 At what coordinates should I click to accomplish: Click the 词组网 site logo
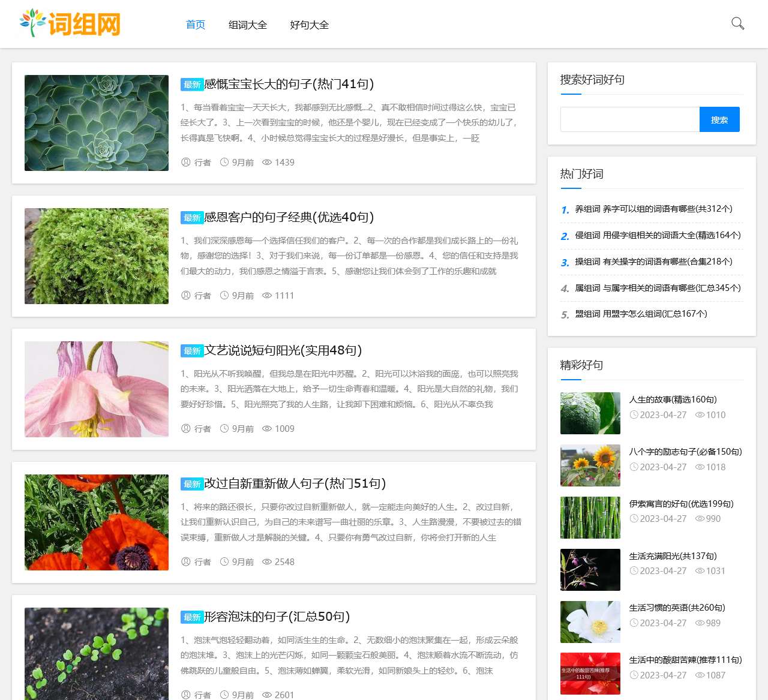tap(72, 24)
